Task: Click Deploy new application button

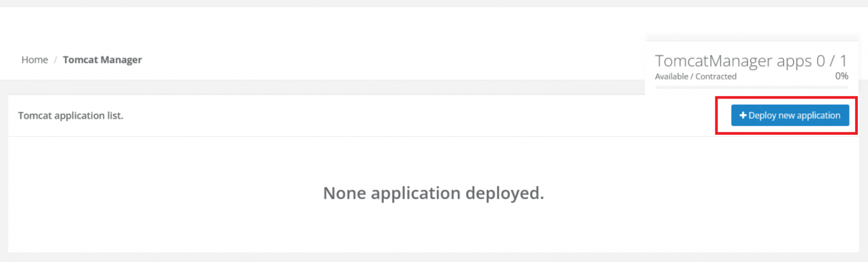Action: click(x=789, y=115)
